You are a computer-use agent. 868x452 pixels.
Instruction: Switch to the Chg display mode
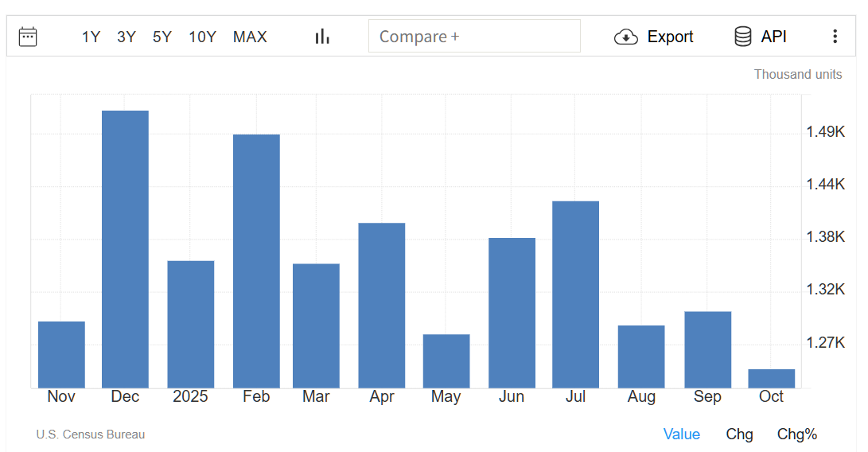(x=739, y=434)
